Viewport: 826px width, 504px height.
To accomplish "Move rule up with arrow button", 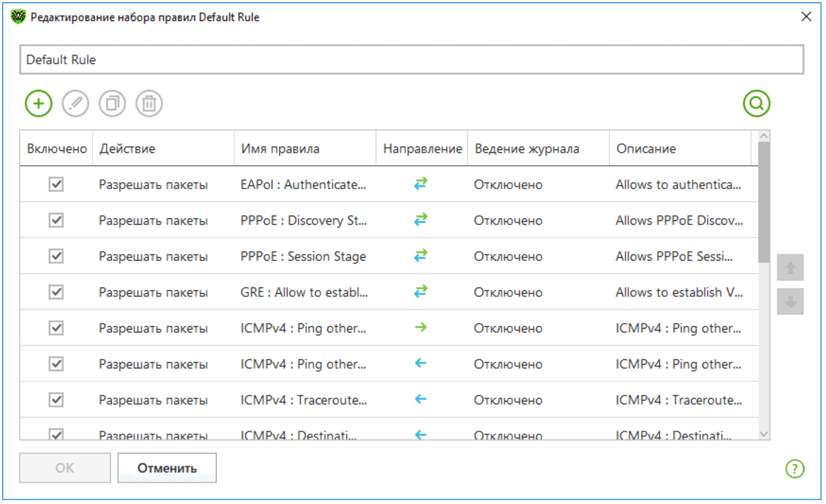I will tap(790, 268).
